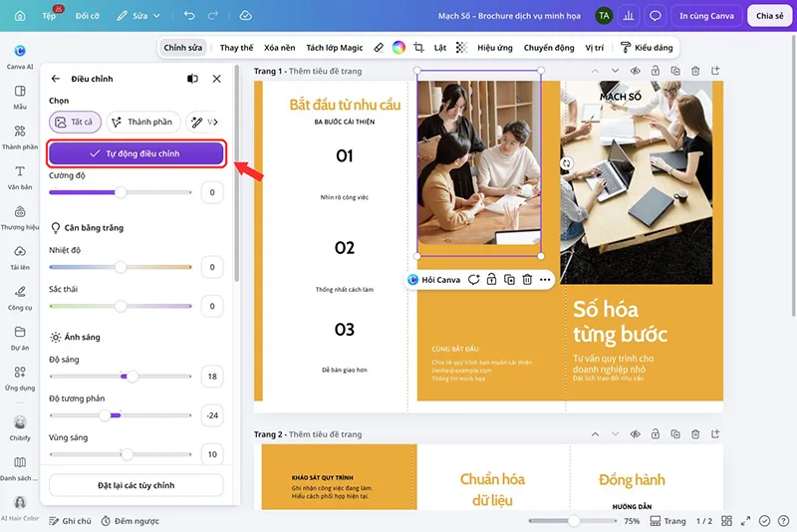This screenshot has height=532, width=797.
Task: Adjust the Sắc thái slider
Action: click(x=121, y=306)
